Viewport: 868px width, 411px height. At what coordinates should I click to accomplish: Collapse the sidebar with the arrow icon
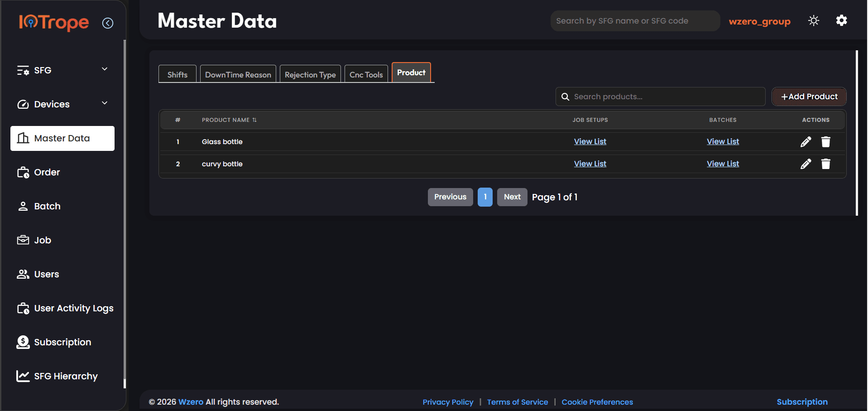coord(108,23)
